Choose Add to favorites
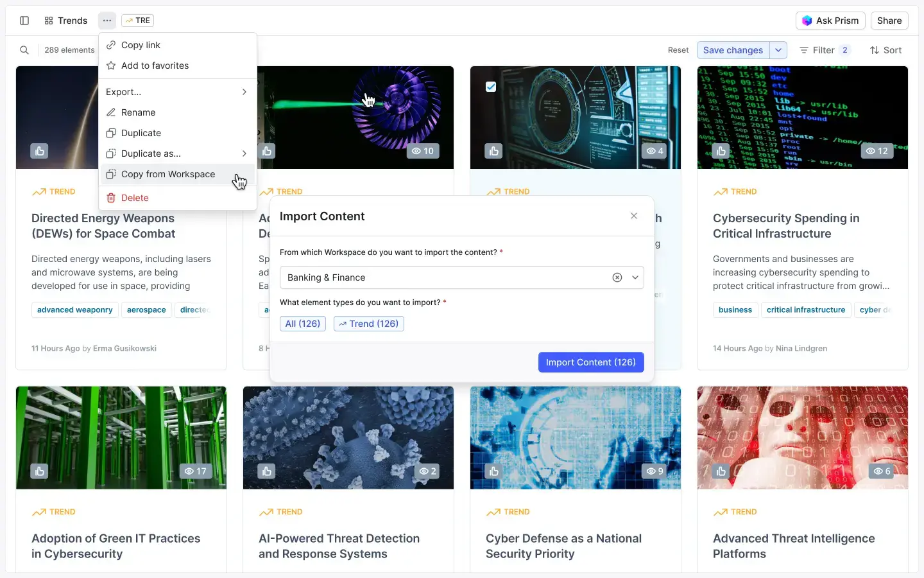 (x=178, y=66)
